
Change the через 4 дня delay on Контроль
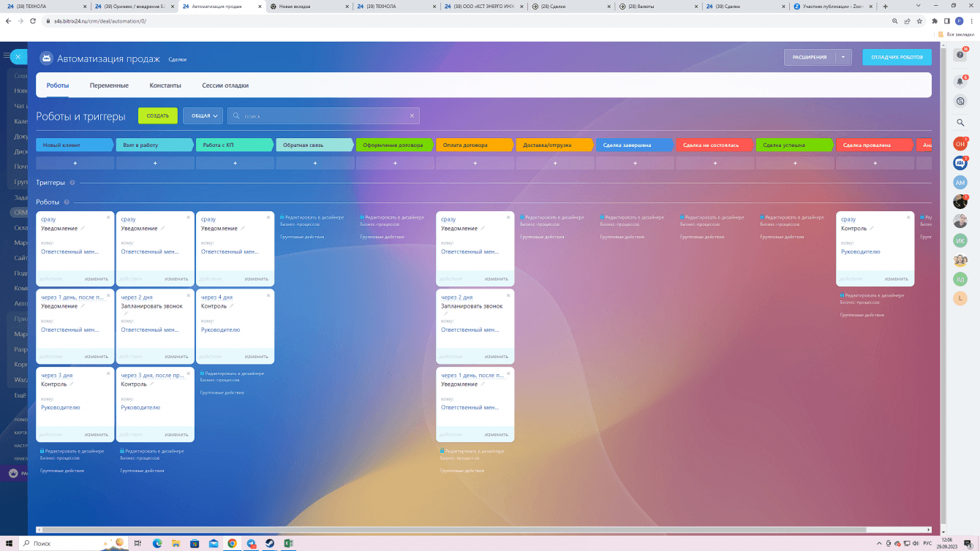tap(217, 297)
